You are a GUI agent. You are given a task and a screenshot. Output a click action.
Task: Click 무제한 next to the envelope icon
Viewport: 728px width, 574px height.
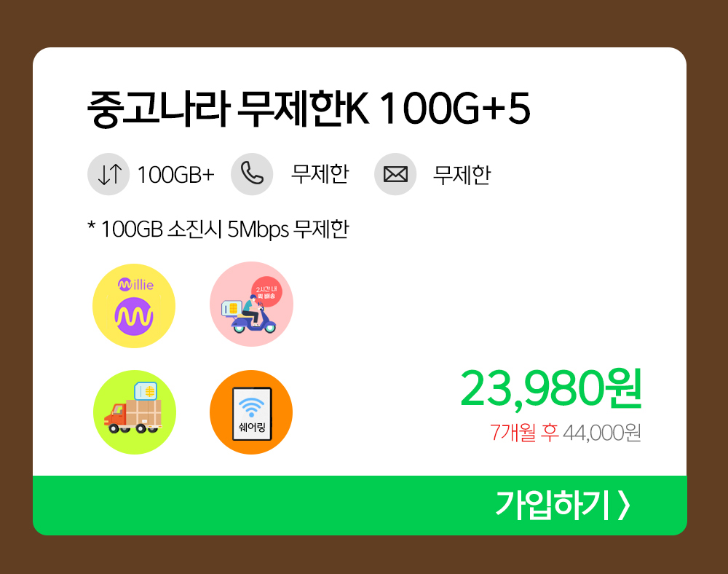tap(462, 175)
